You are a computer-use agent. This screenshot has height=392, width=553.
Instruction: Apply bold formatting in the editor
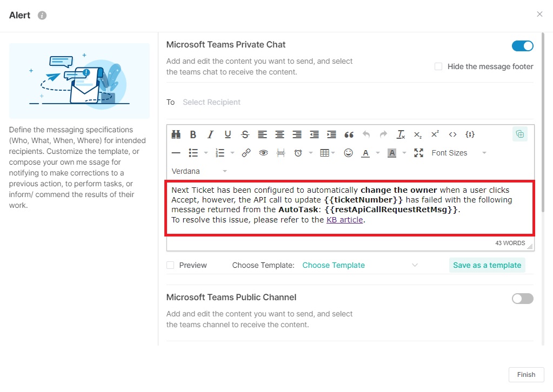(x=193, y=134)
